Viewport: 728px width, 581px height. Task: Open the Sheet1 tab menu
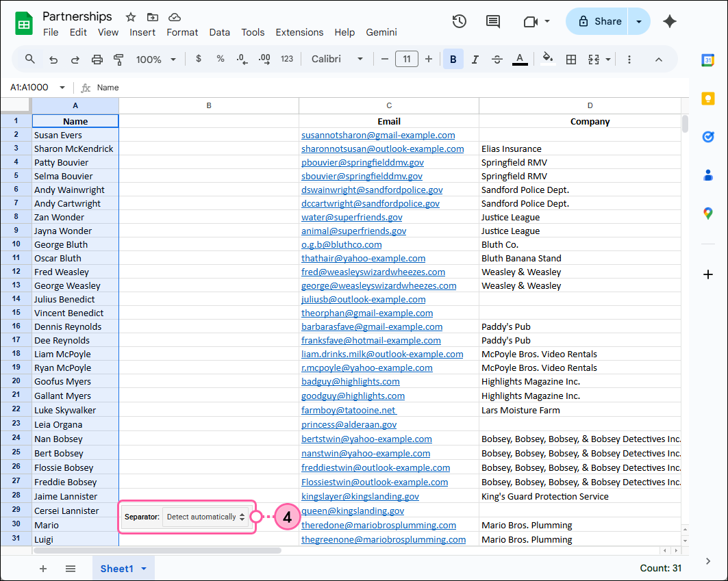tap(144, 569)
